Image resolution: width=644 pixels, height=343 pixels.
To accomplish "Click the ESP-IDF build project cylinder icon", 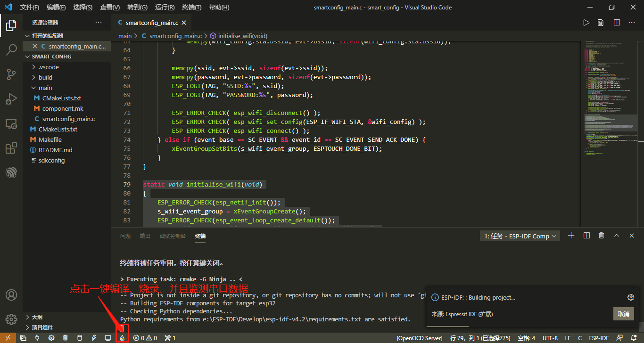I will tap(80, 338).
